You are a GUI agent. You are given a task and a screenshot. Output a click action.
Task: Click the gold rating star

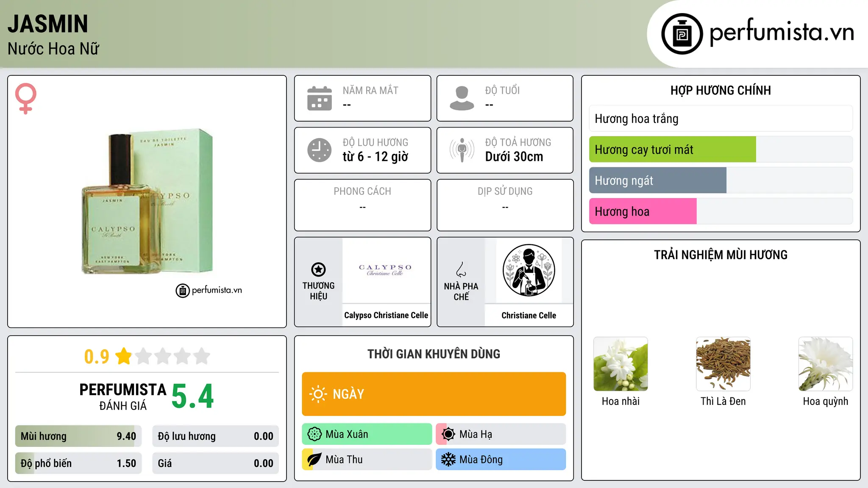124,356
